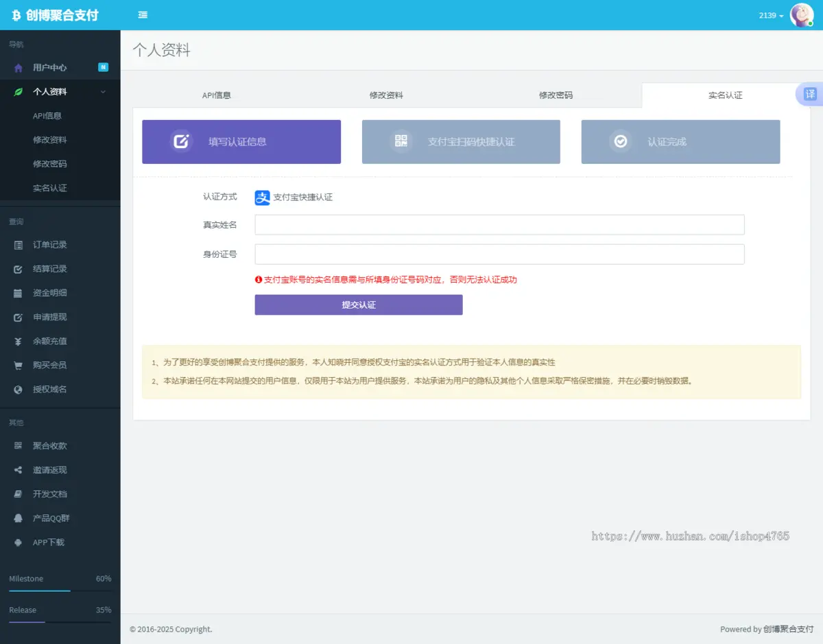This screenshot has width=823, height=644.
Task: Click the shopping cart icon for 购买会员
Action: [19, 366]
